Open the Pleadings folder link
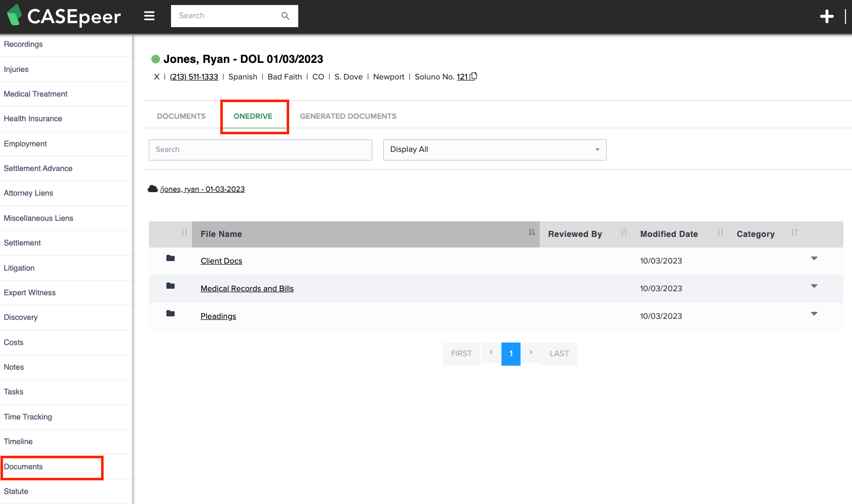Screen dimensions: 852x504 pyautogui.click(x=218, y=316)
